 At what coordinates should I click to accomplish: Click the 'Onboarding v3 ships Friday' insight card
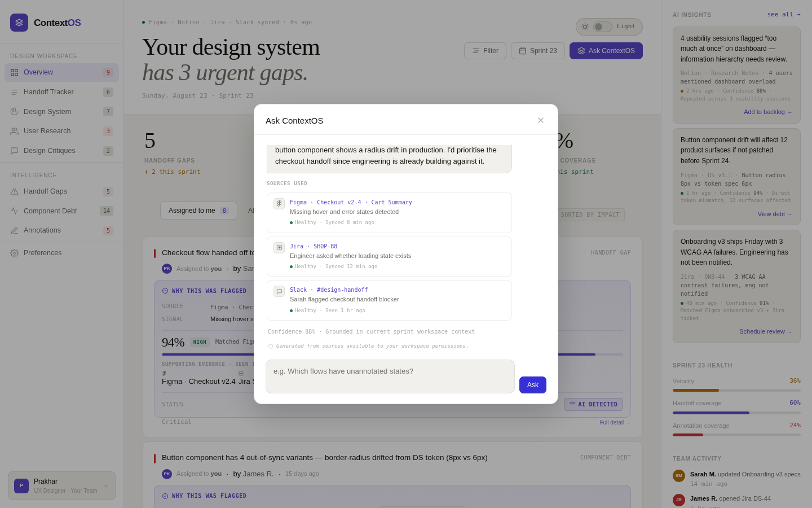coord(736,286)
